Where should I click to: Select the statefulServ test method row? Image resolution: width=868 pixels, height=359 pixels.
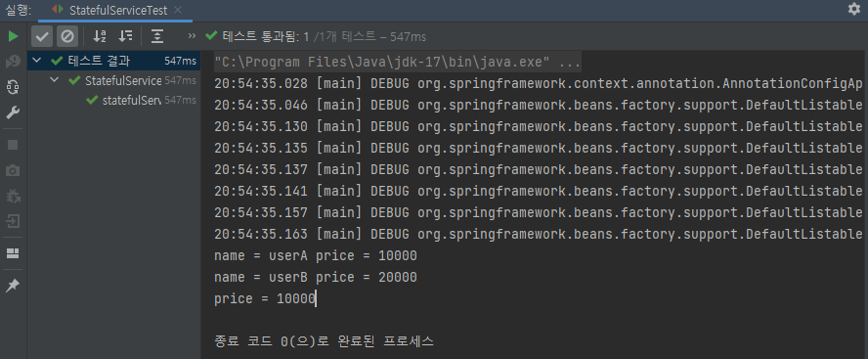click(113, 101)
